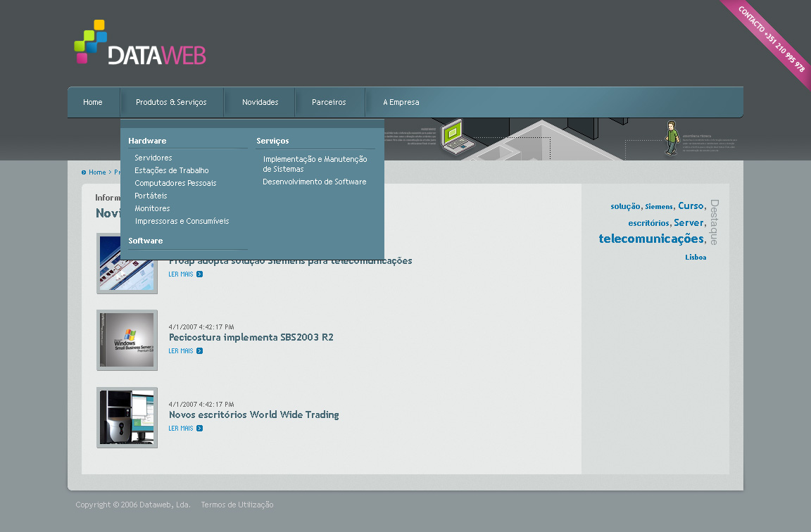Open the computer tower news thumbnail
Screen dimensions: 811x532
pos(127,417)
